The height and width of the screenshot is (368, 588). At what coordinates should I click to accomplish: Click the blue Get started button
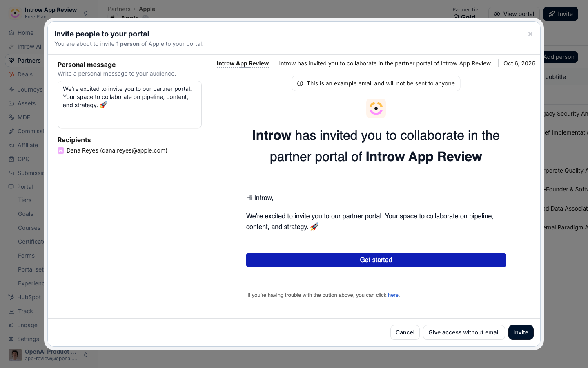376,260
